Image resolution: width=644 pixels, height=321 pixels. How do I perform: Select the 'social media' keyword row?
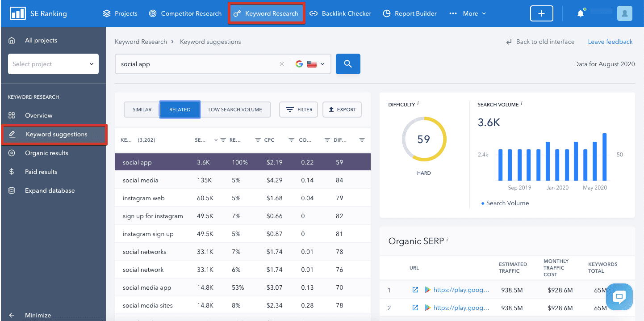coord(243,180)
